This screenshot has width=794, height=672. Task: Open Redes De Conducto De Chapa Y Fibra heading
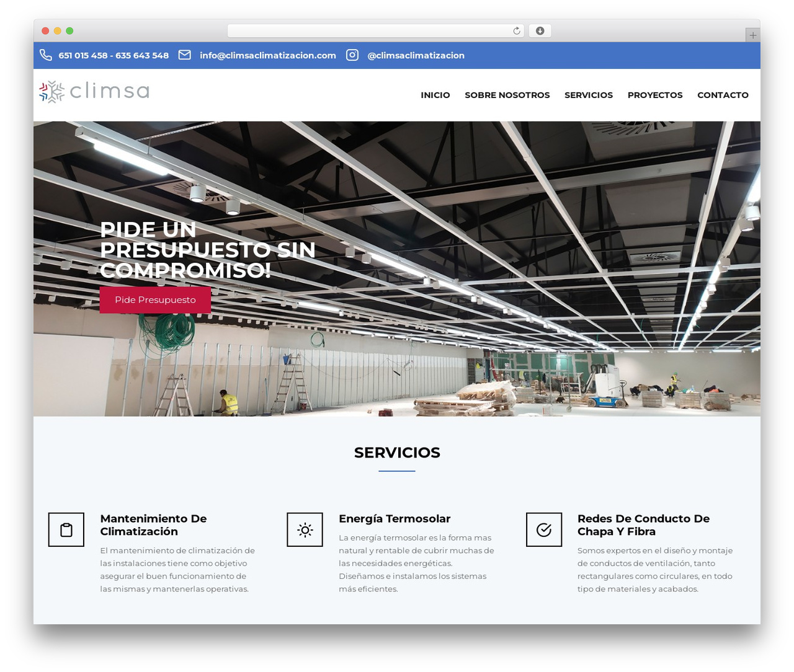(643, 525)
